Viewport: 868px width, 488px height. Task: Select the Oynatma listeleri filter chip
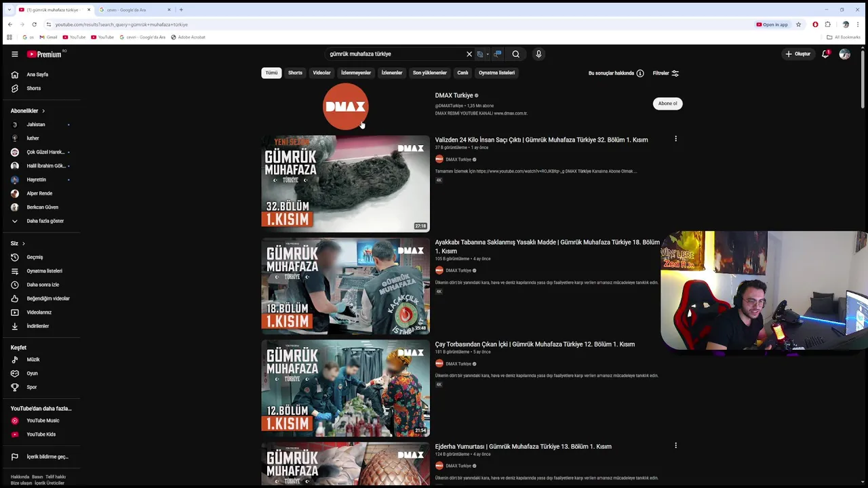coord(496,73)
